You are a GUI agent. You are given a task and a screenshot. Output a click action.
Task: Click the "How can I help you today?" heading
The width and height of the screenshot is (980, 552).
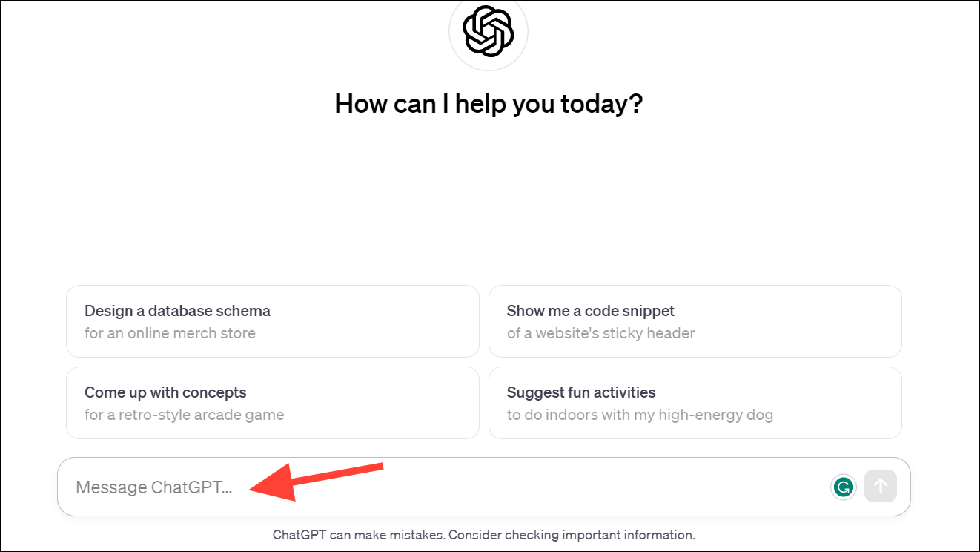click(488, 103)
